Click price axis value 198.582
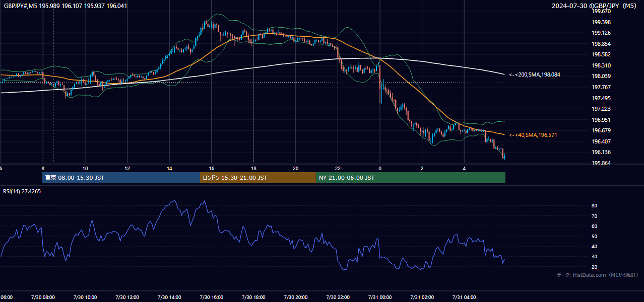The image size is (644, 302). (601, 54)
